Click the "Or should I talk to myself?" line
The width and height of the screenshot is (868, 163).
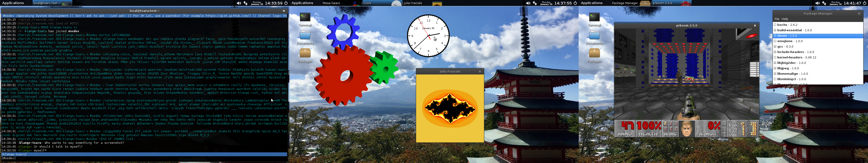click(x=42, y=147)
